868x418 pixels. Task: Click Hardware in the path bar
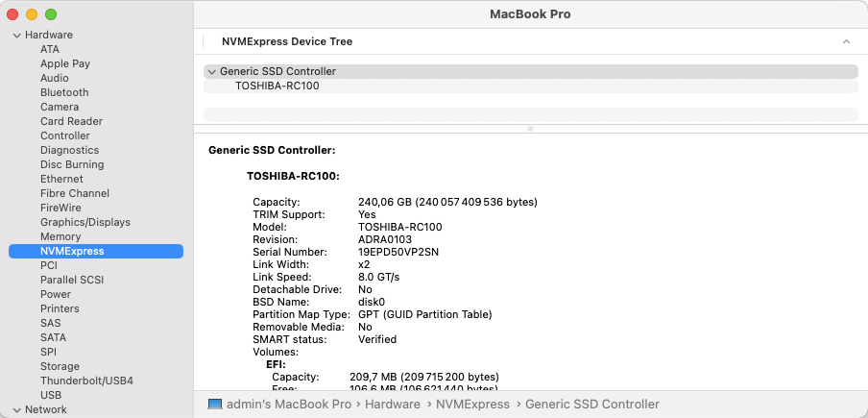coord(393,405)
